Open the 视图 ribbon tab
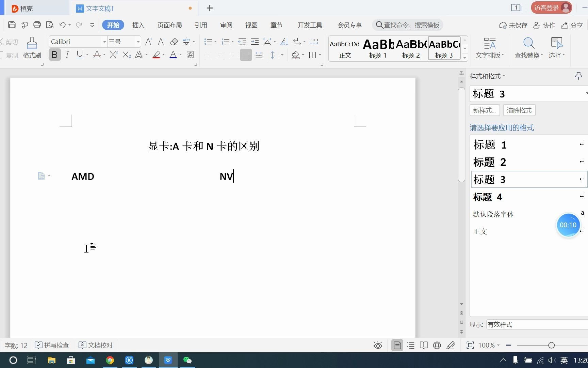 pos(251,25)
